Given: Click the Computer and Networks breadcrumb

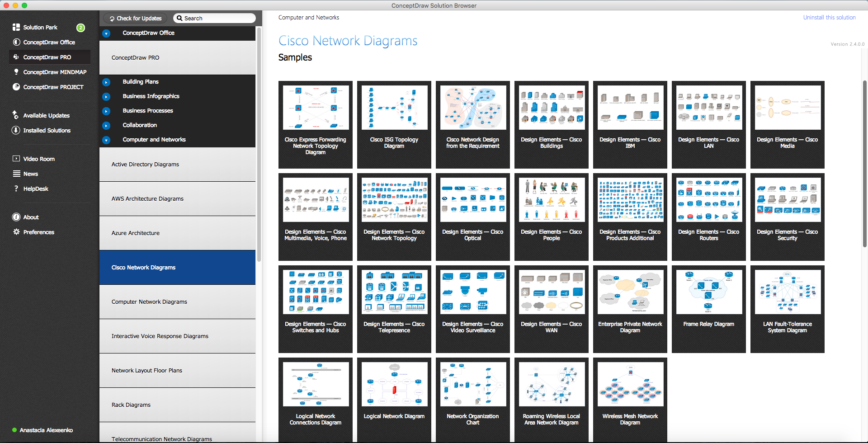Looking at the screenshot, I should point(309,17).
